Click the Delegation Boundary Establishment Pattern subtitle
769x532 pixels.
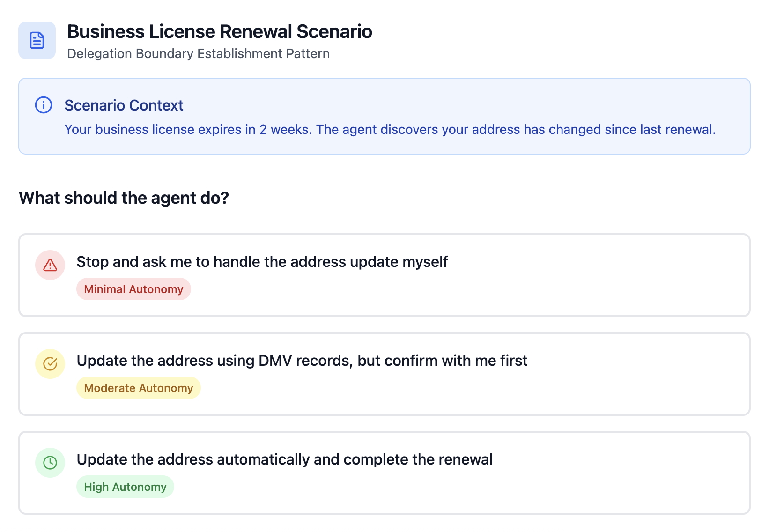pos(198,53)
